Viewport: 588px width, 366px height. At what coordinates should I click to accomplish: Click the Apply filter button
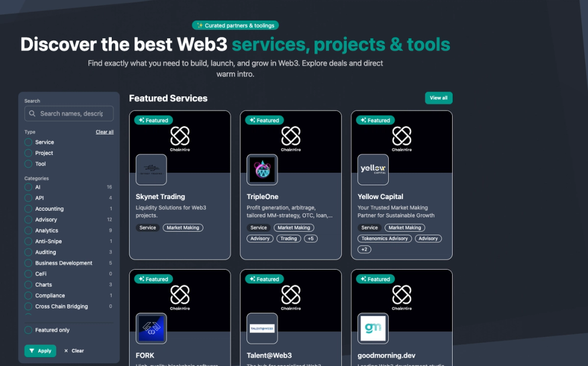pyautogui.click(x=40, y=351)
